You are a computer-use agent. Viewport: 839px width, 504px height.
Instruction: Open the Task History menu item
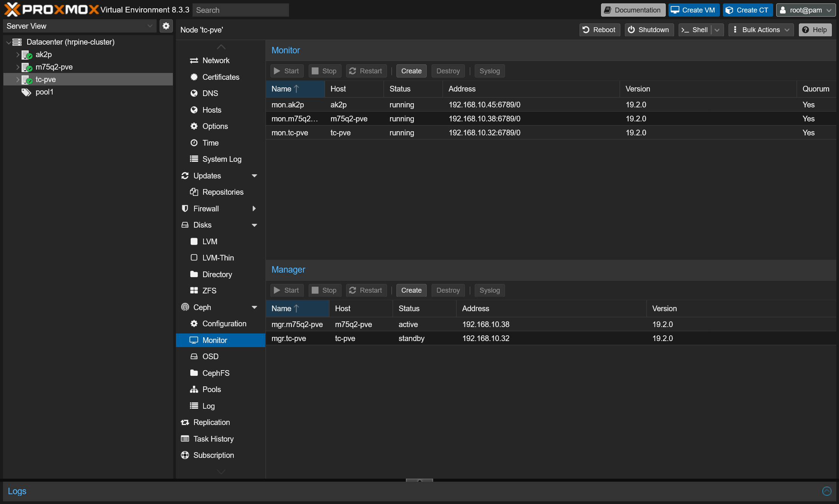click(x=221, y=439)
